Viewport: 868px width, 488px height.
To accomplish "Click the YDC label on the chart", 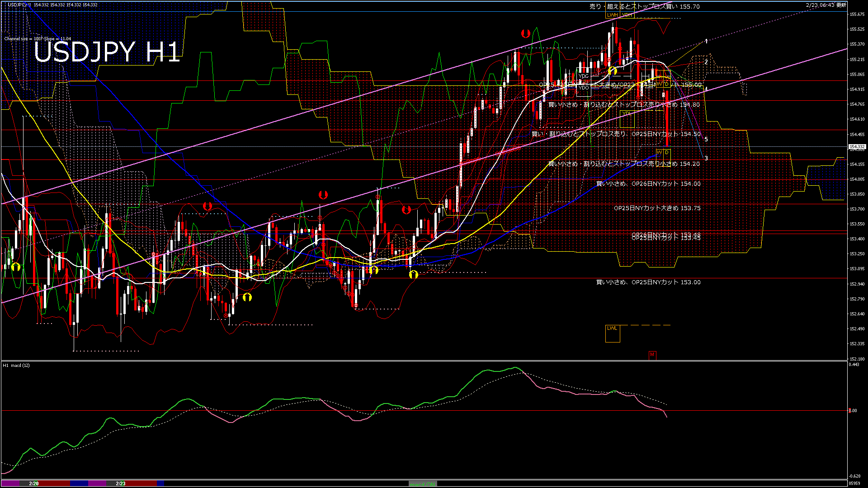I will click(x=584, y=76).
